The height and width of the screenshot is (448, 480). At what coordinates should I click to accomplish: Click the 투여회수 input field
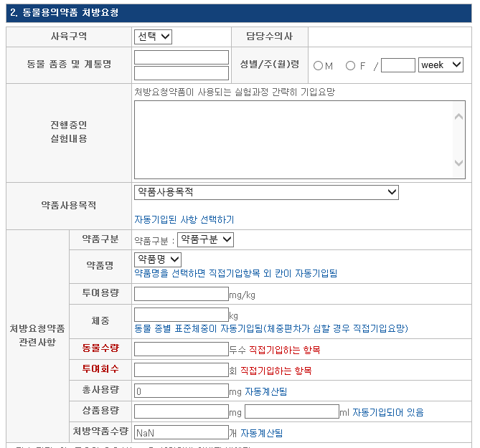181,370
